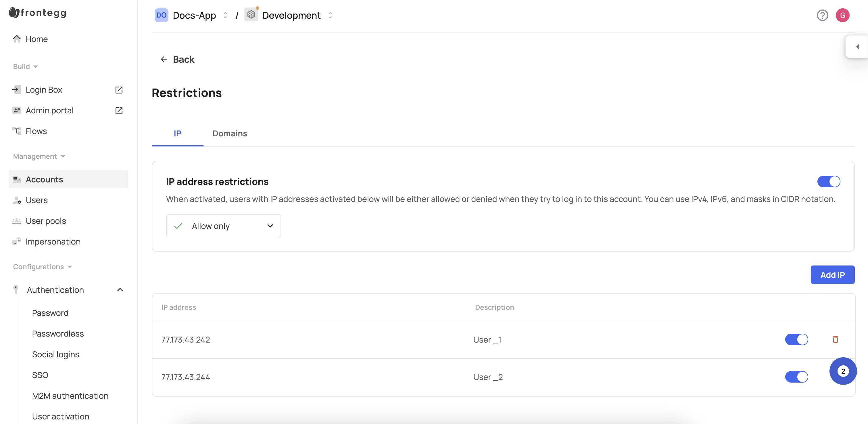This screenshot has height=424, width=868.
Task: Turn off the User _1 IP toggle
Action: [x=796, y=339]
